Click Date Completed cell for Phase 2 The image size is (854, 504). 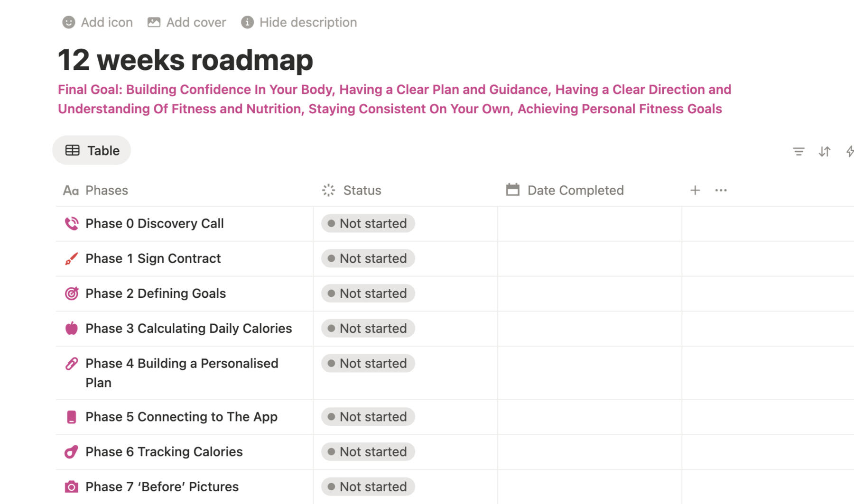pos(589,293)
